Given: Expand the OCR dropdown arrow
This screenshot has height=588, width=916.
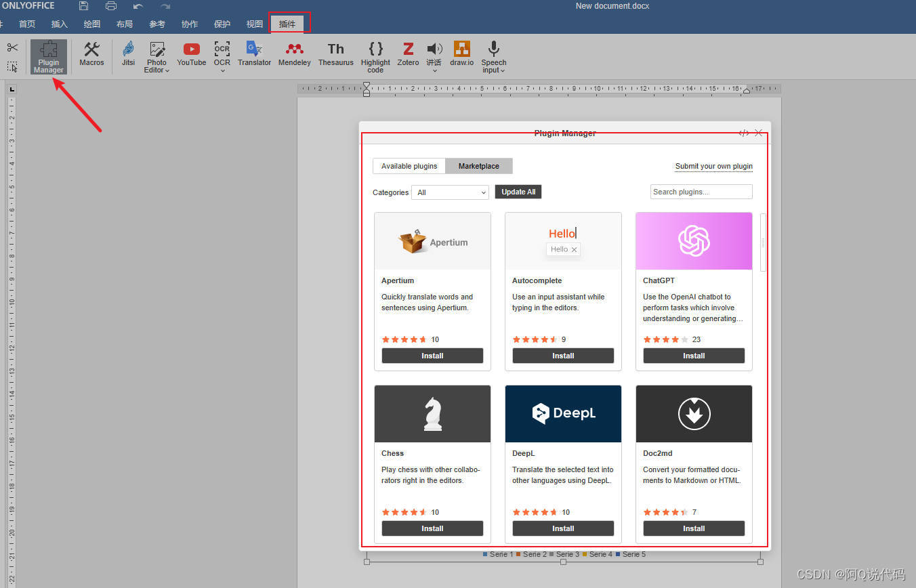Looking at the screenshot, I should (x=222, y=70).
